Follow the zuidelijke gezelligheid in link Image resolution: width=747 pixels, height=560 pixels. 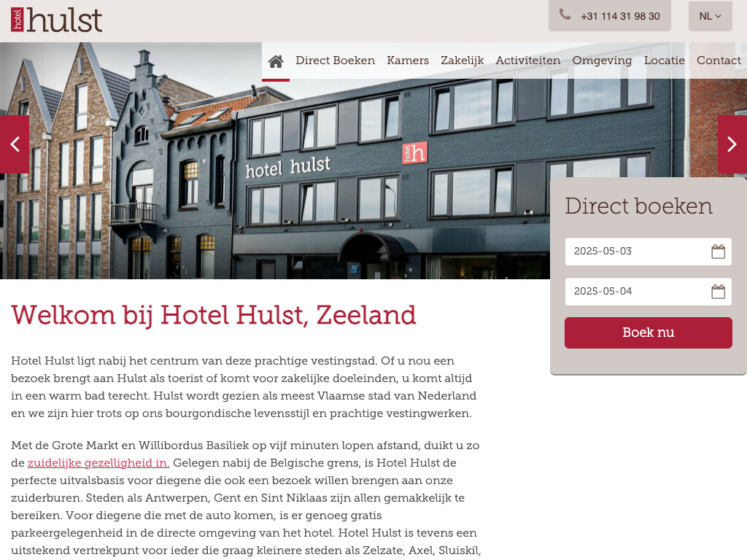click(98, 463)
